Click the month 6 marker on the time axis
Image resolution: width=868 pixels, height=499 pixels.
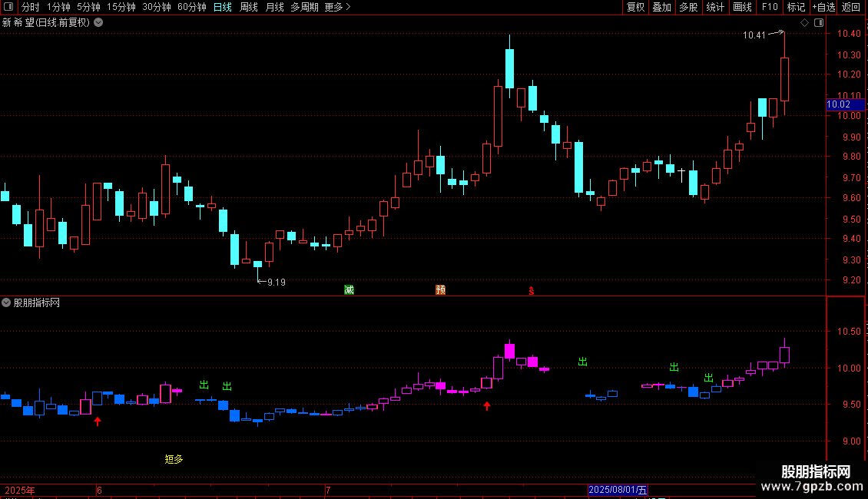[99, 490]
